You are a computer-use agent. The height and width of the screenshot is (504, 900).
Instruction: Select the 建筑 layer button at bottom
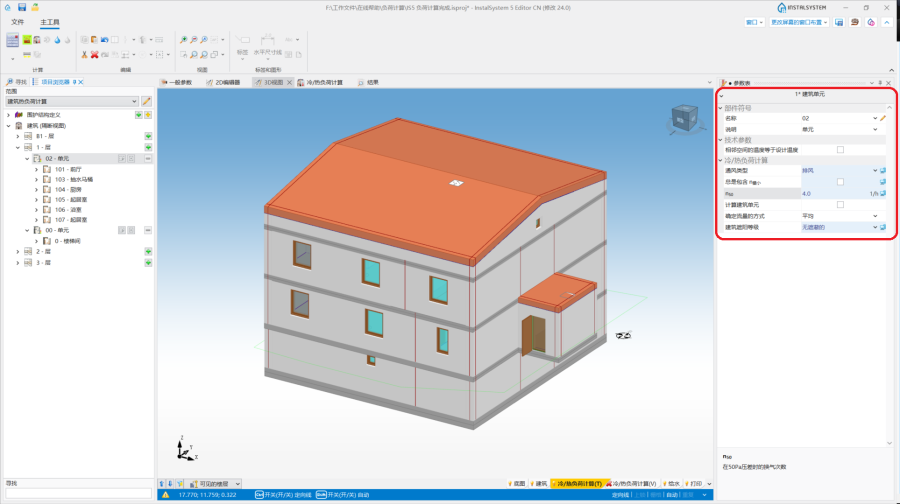click(541, 483)
